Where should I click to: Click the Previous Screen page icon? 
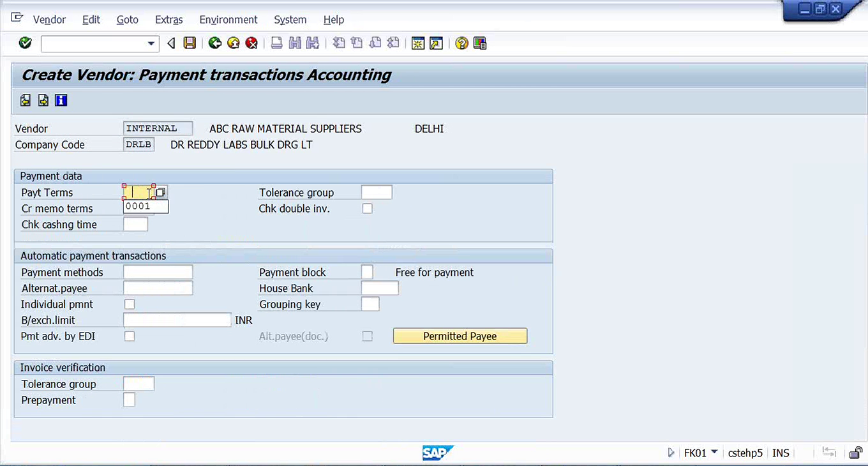point(26,100)
